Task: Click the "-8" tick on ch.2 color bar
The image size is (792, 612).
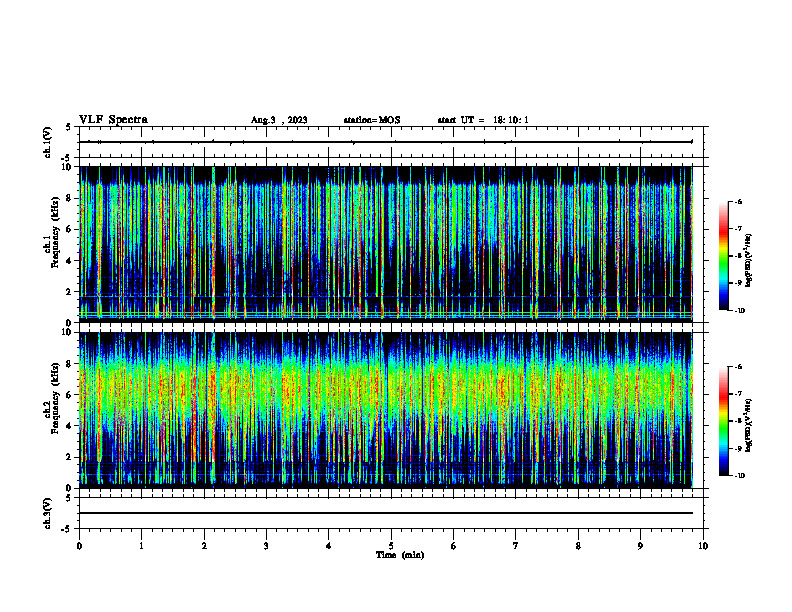Action: 738,421
